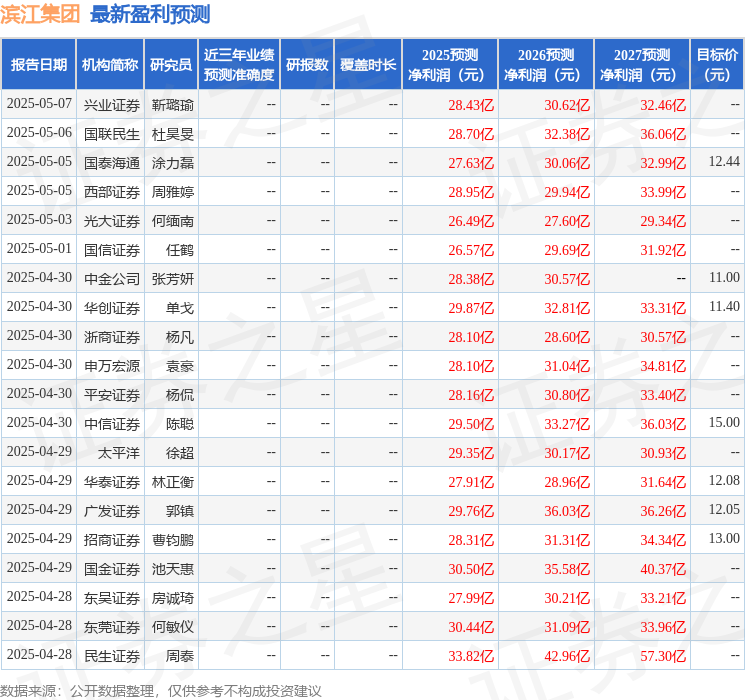Select analyst 池天惠 in 国金证券 row
The width and height of the screenshot is (745, 700).
[172, 569]
